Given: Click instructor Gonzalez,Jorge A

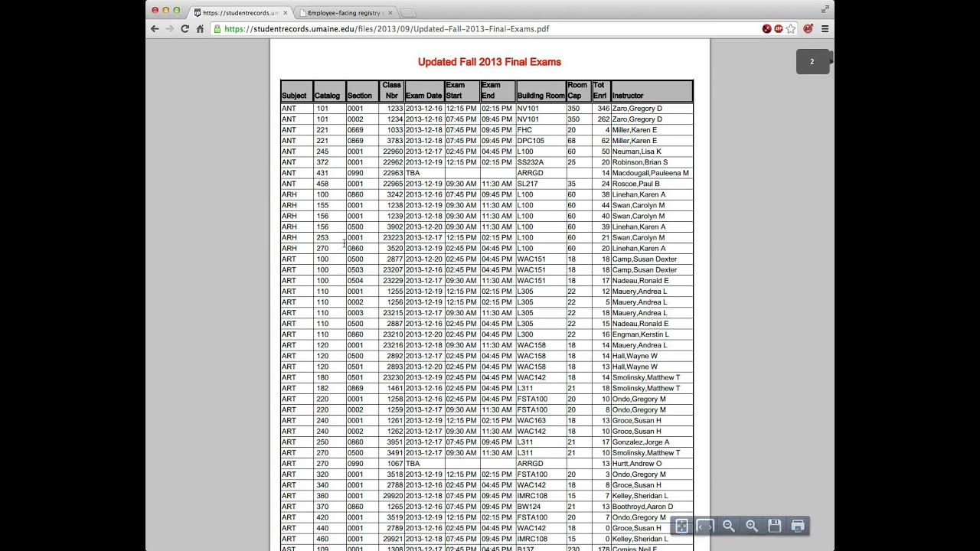Looking at the screenshot, I should 640,442.
